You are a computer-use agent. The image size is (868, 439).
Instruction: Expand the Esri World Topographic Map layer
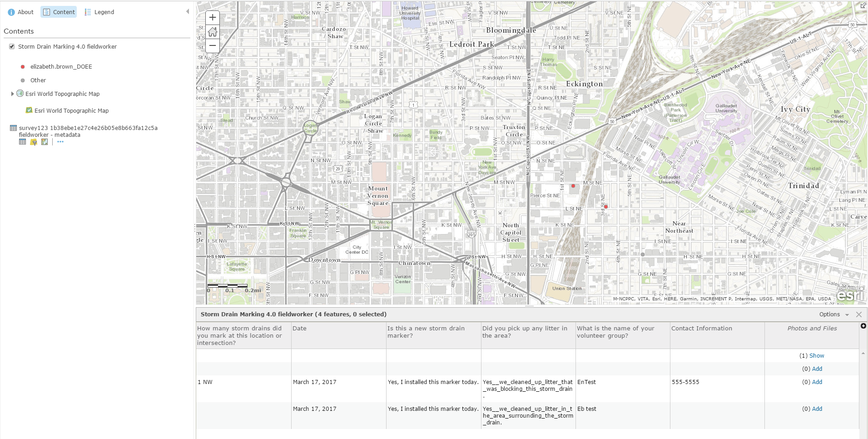pos(12,94)
